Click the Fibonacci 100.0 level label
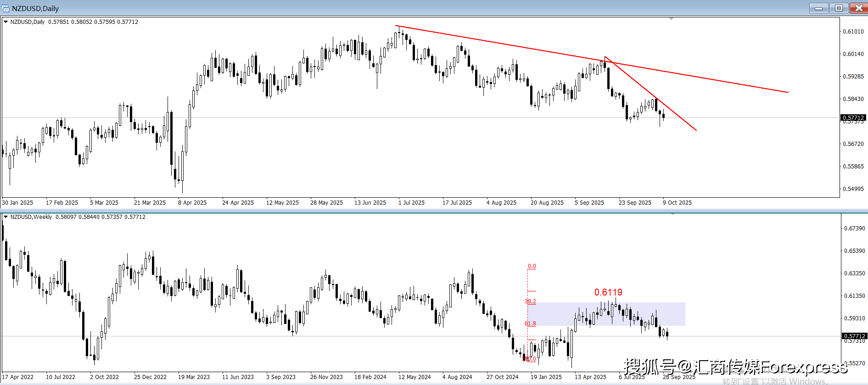This screenshot has width=868, height=385. click(x=529, y=359)
